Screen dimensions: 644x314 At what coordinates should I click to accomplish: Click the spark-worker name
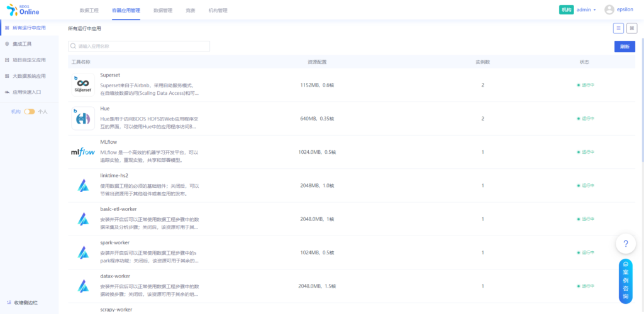click(x=114, y=242)
